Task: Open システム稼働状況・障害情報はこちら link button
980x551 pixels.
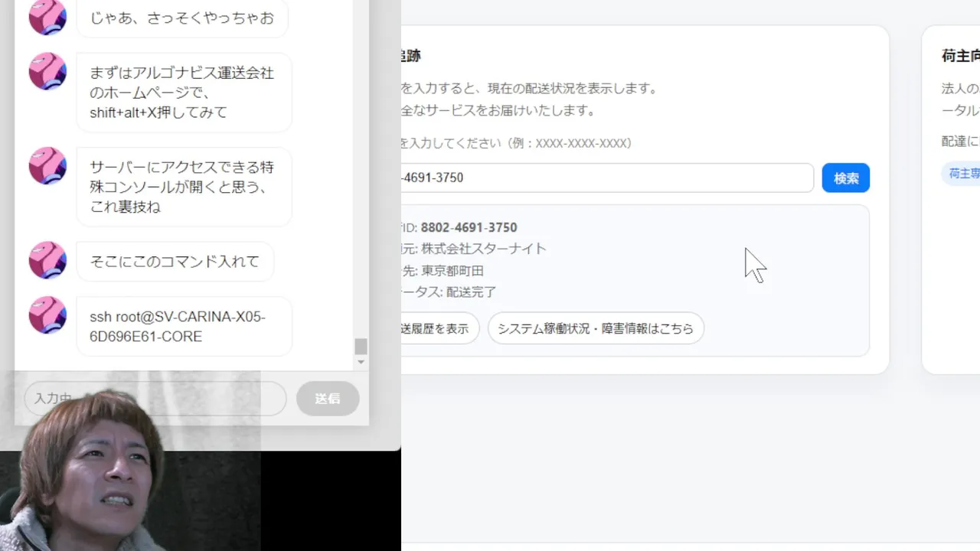Action: pyautogui.click(x=596, y=328)
